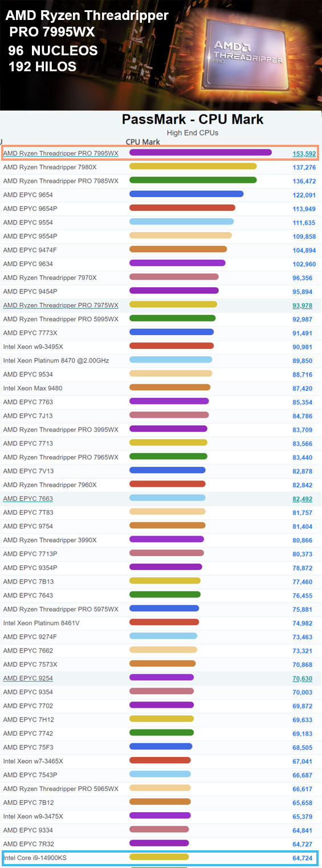Click the AMD EPYC 9654P entry
This screenshot has height=868, width=322.
30,209
